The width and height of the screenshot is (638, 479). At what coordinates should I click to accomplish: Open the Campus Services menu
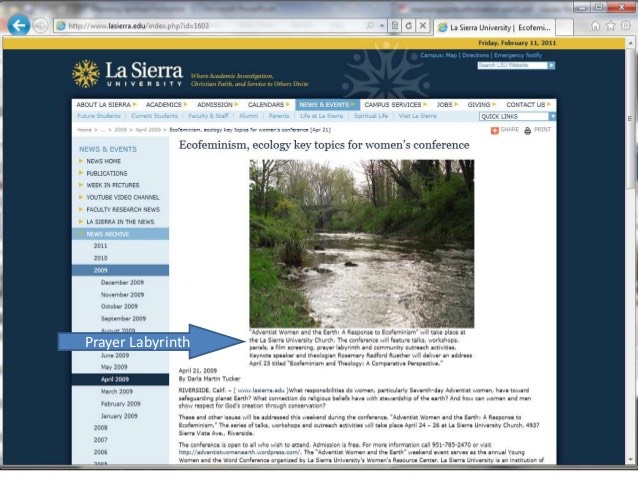tap(395, 105)
